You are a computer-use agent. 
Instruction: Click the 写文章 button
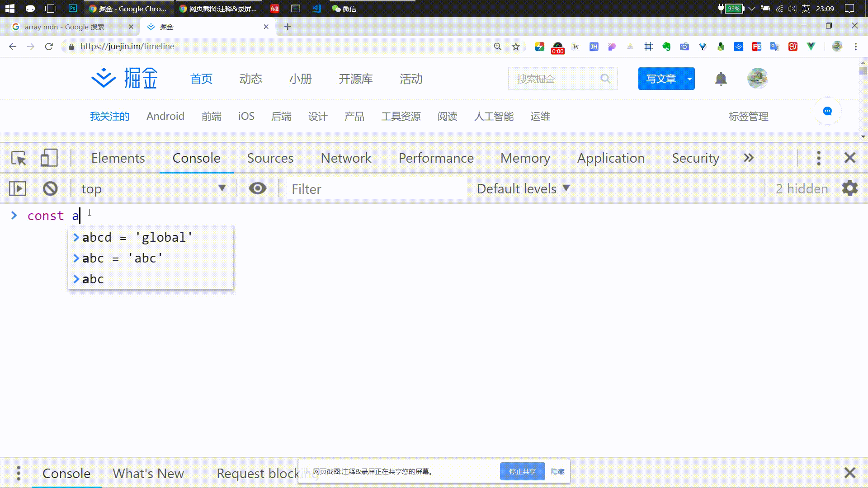point(660,79)
